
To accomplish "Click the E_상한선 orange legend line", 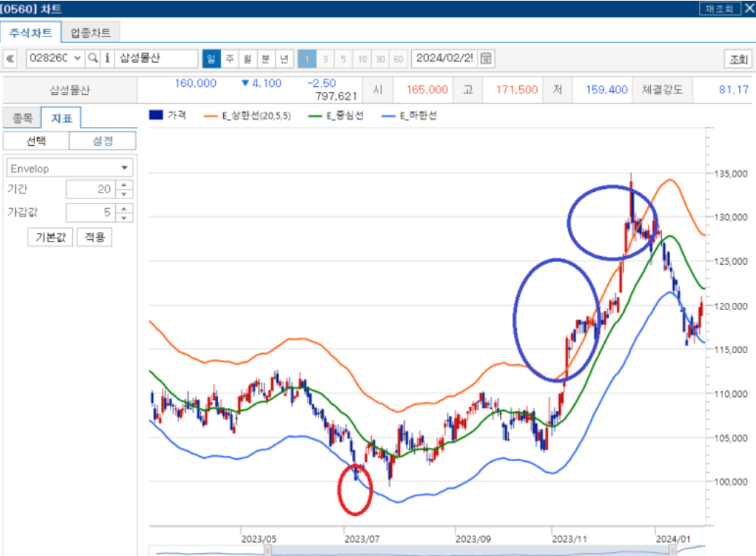I will [x=211, y=116].
